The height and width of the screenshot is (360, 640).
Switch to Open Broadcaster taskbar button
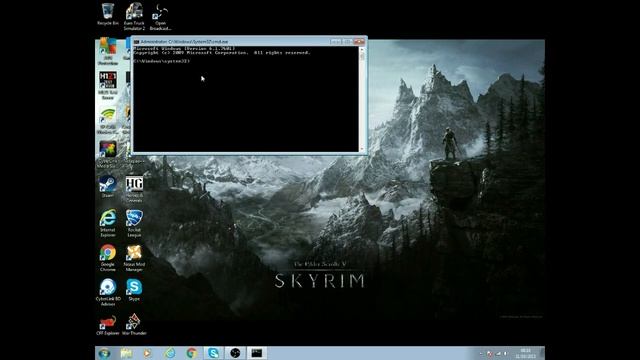click(235, 353)
